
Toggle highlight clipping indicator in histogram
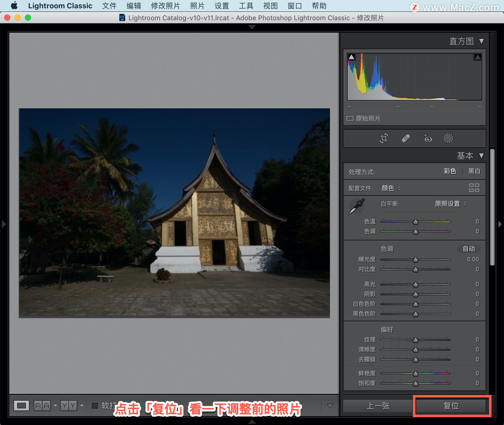477,57
